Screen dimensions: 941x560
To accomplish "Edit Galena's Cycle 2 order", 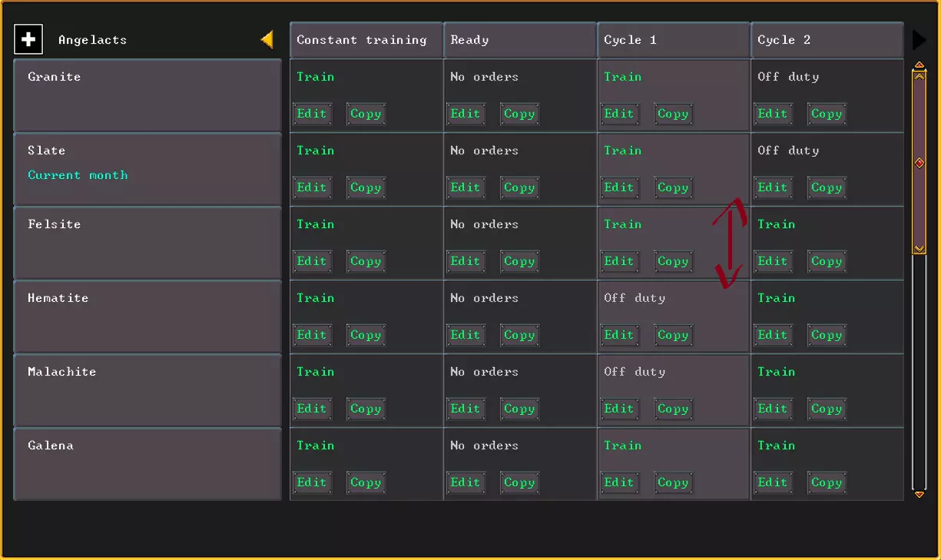I will 773,482.
